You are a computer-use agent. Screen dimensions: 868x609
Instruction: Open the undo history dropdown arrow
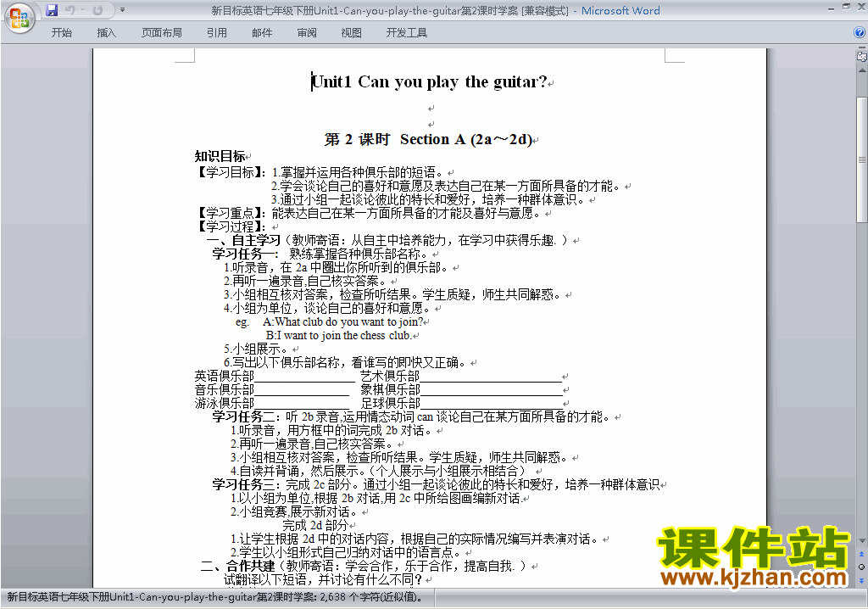(82, 10)
